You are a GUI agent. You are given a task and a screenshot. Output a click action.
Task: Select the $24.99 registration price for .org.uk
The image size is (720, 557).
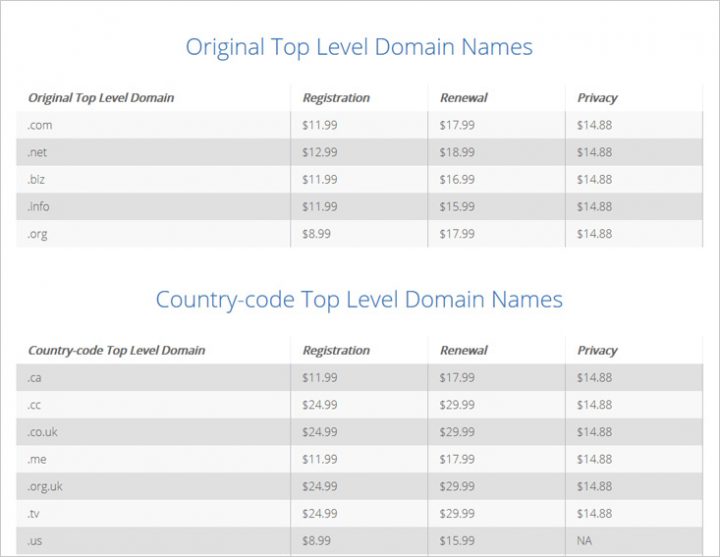click(x=320, y=486)
